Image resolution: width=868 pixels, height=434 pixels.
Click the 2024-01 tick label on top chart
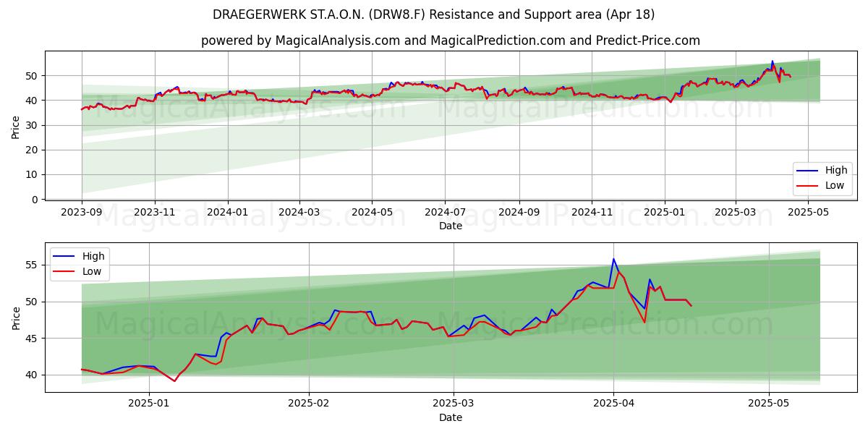tap(228, 213)
